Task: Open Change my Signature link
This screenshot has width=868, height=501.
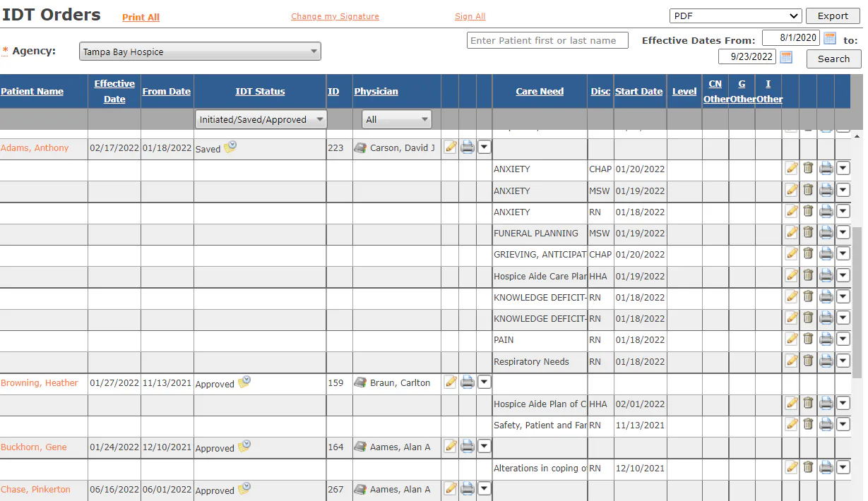Action: coord(335,16)
